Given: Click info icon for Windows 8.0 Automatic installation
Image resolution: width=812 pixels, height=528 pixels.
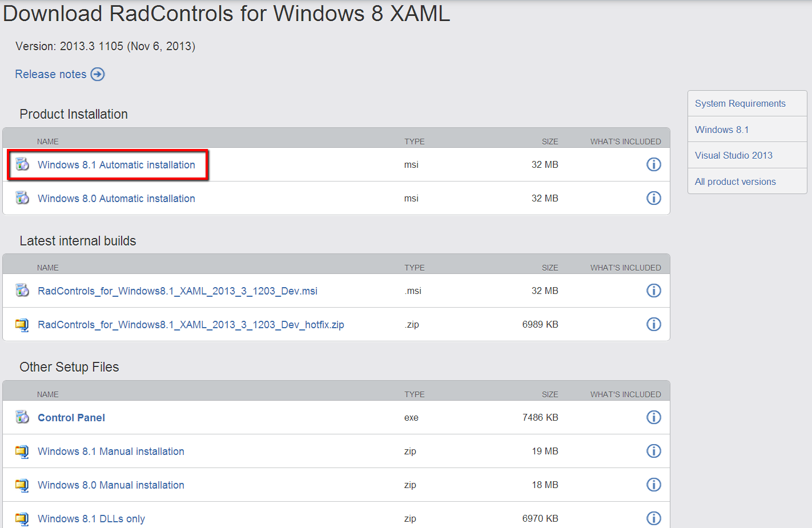Looking at the screenshot, I should click(x=654, y=198).
